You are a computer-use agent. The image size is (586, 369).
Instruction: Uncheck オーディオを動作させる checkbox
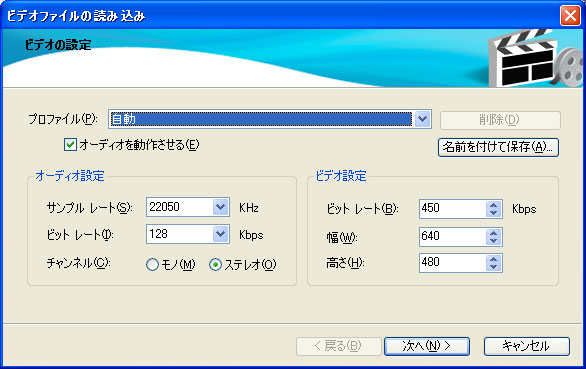coord(70,145)
